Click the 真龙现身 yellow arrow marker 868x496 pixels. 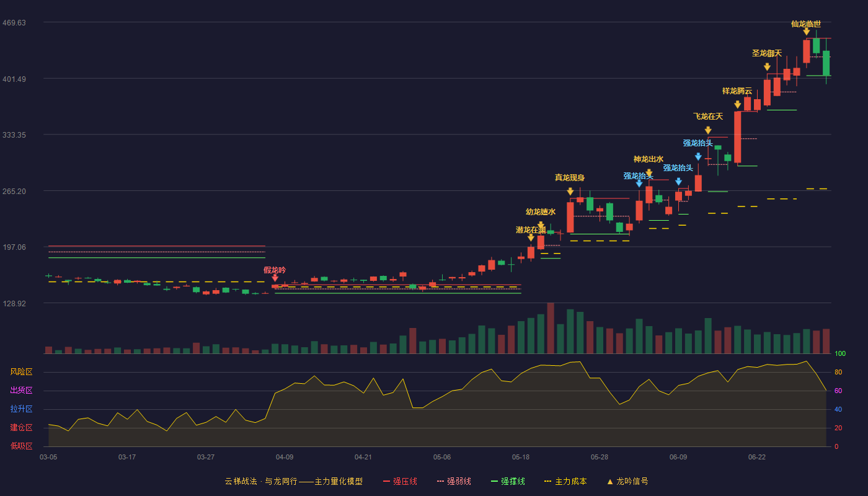[x=570, y=192]
